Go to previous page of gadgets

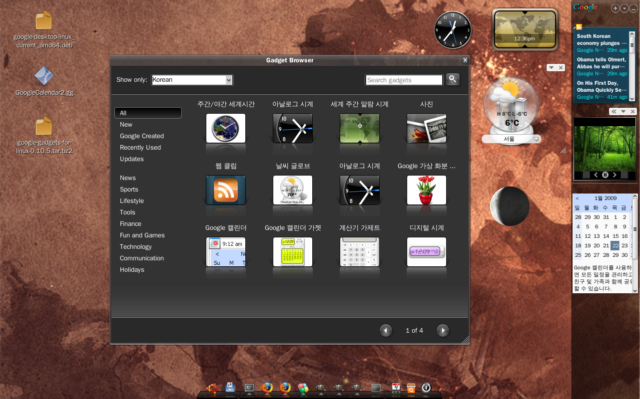[x=386, y=330]
